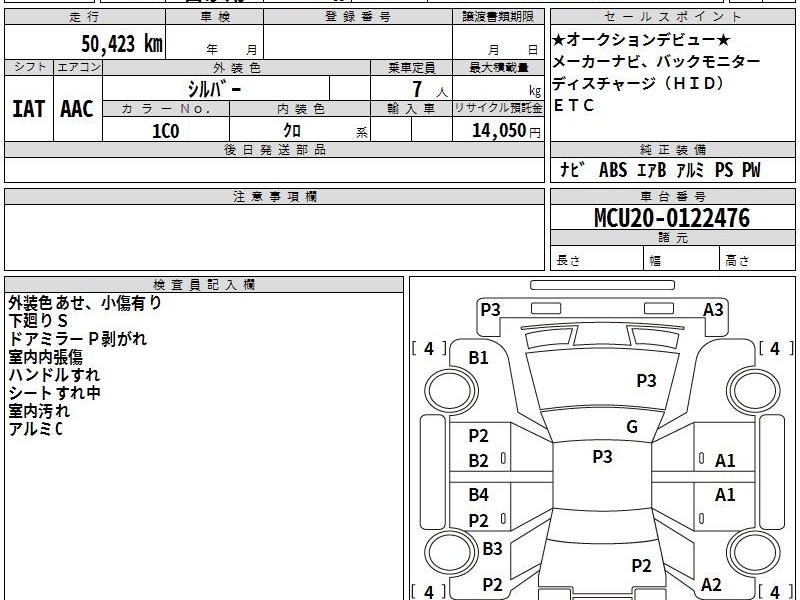Click inspector note シートすれ中

click(55, 393)
